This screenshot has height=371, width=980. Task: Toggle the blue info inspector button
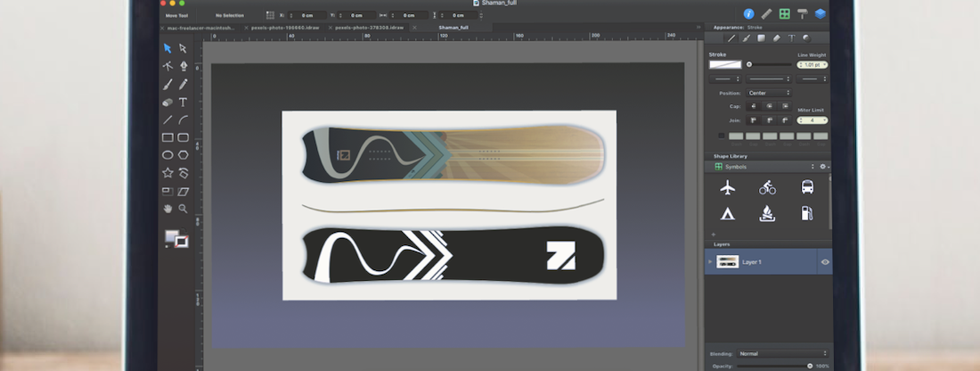(x=748, y=14)
